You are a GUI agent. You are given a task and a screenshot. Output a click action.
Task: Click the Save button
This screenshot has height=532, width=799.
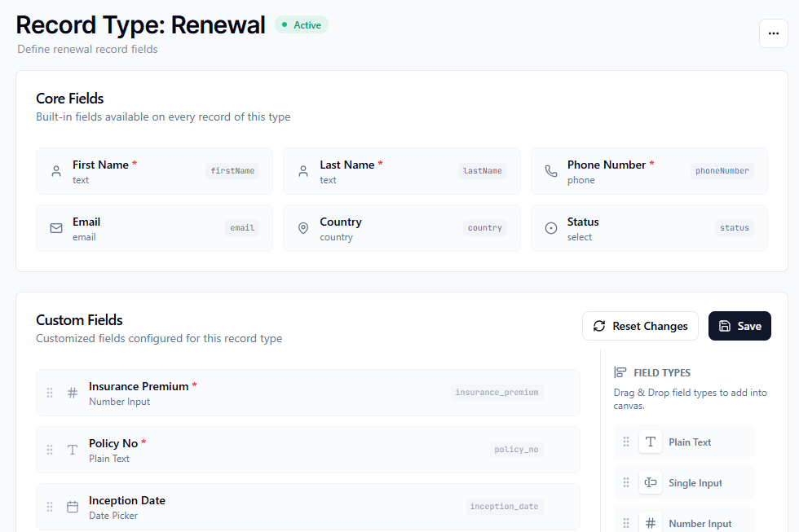[739, 326]
